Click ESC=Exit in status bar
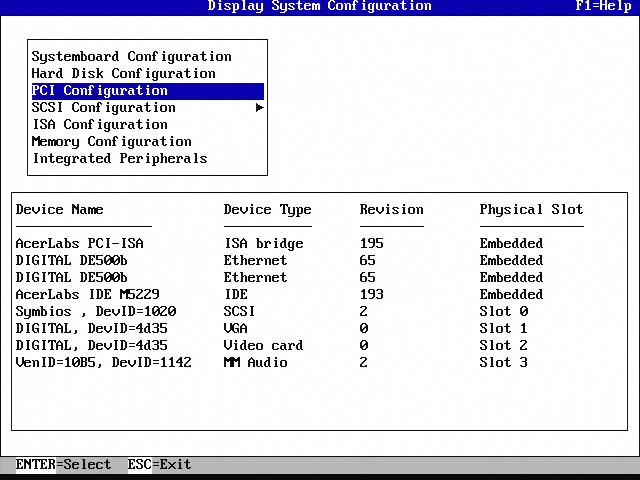Viewport: 640px width, 480px height. pos(159,465)
